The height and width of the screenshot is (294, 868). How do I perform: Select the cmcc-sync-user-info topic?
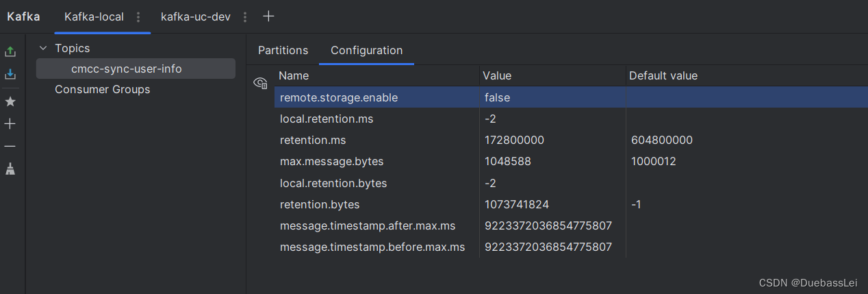tap(127, 69)
